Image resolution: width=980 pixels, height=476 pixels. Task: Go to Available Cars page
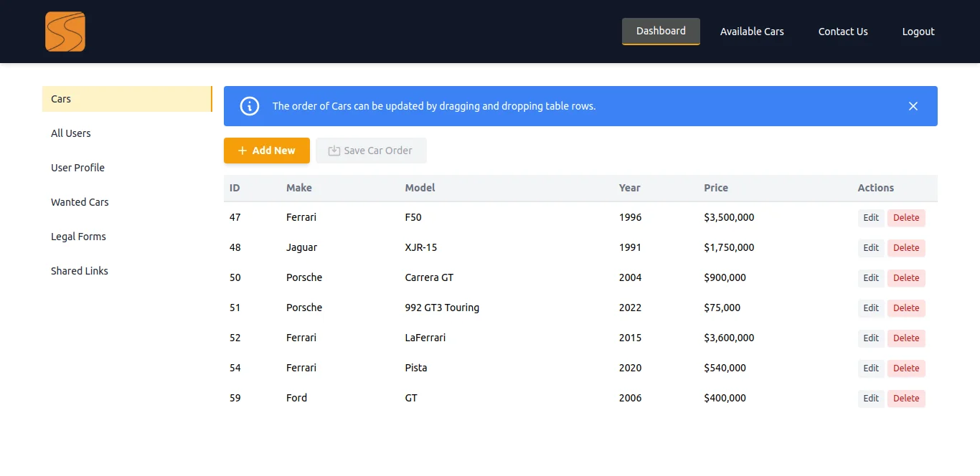coord(752,32)
